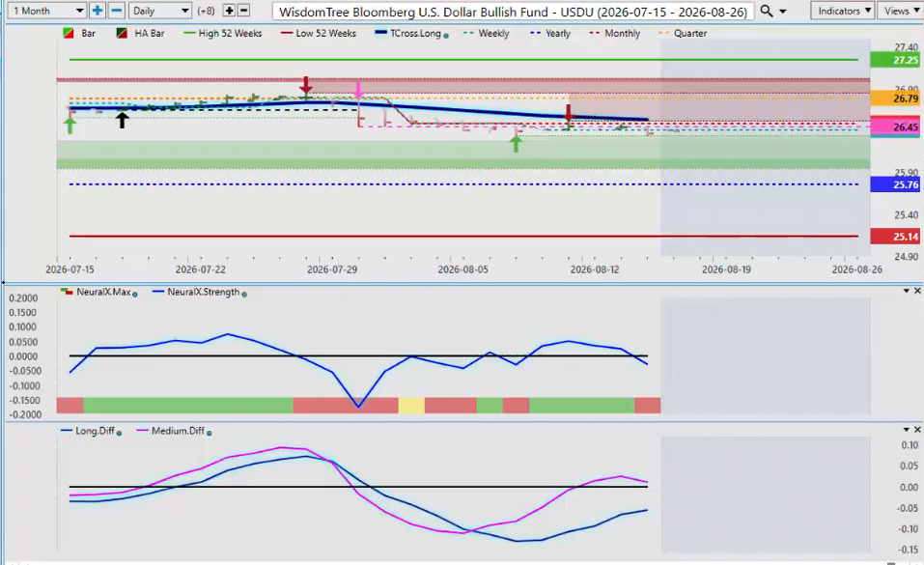Click the 2026-08-12 date axis label
924x565 pixels.
(594, 269)
